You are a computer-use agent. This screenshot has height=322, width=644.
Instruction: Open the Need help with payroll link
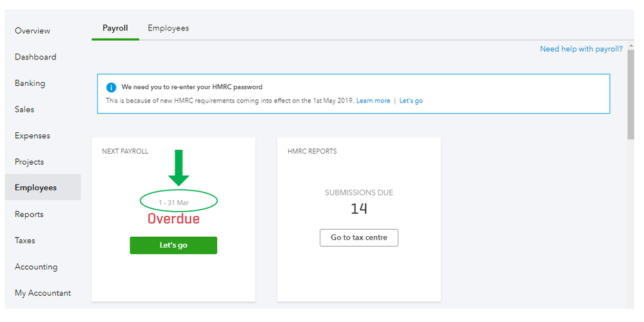581,49
